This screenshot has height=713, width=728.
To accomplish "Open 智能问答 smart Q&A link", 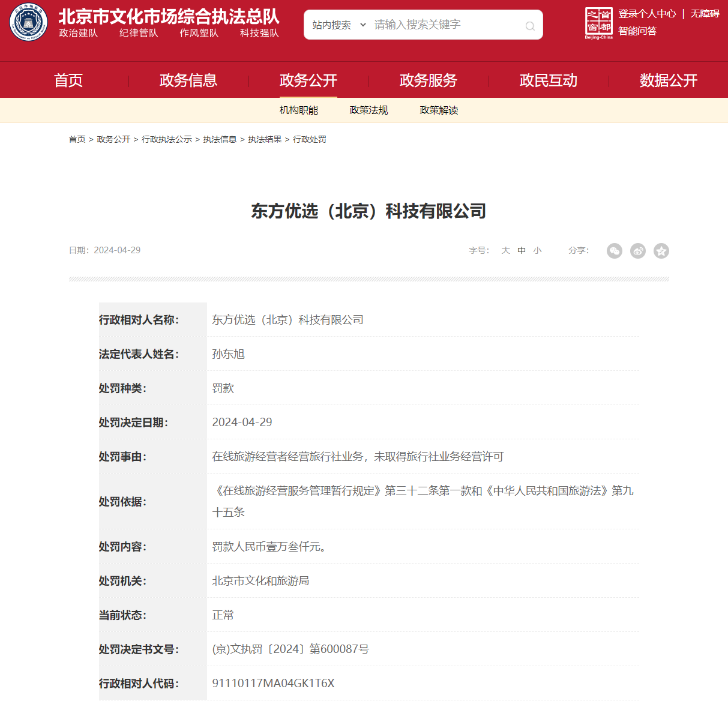I will pos(637,31).
